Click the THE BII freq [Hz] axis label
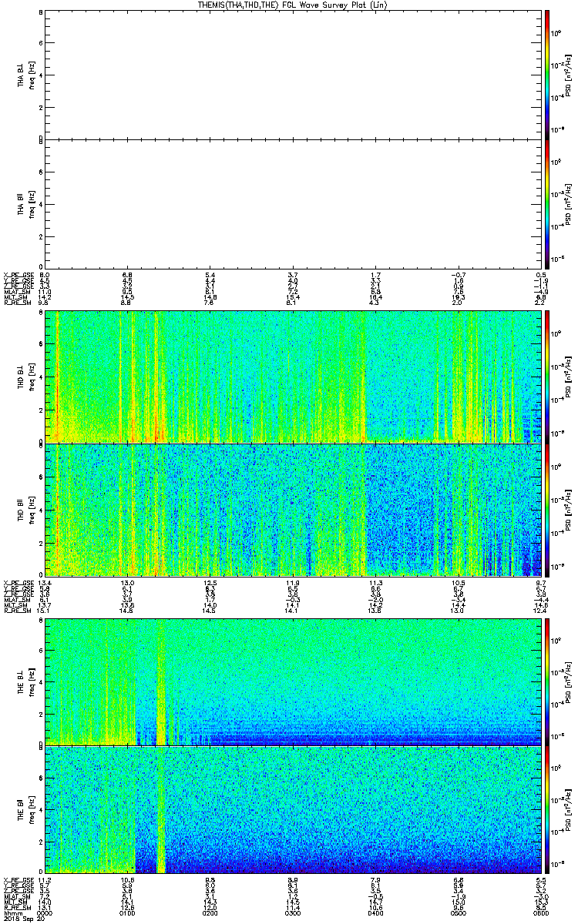The height and width of the screenshot is (924, 578). [x=33, y=811]
